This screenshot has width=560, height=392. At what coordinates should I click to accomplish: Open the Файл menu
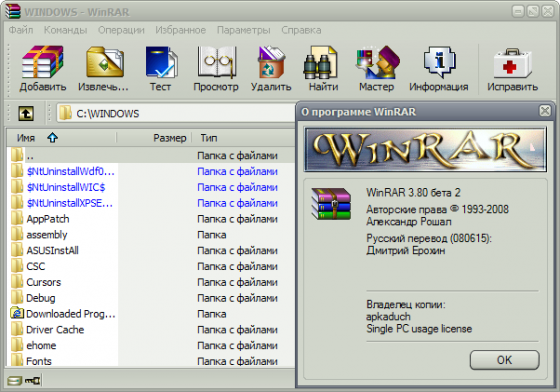(x=21, y=30)
